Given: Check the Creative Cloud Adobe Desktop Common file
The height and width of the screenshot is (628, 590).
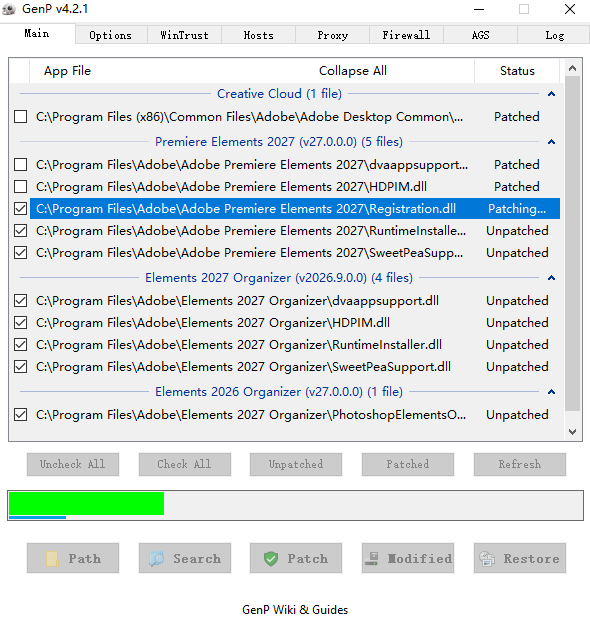Looking at the screenshot, I should click(x=20, y=117).
